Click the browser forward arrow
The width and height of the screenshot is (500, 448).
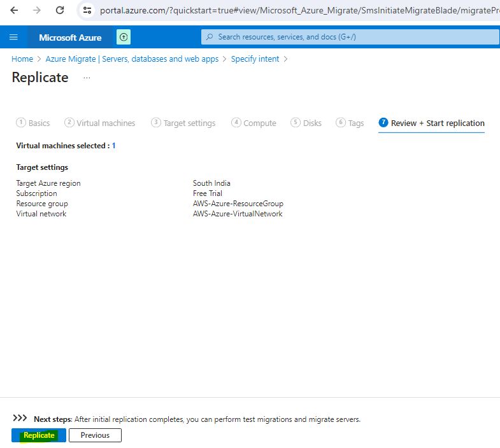click(x=37, y=10)
